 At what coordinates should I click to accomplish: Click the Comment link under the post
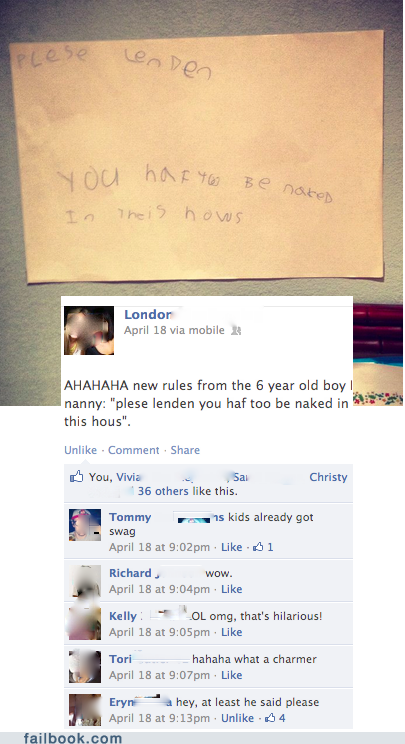[134, 450]
